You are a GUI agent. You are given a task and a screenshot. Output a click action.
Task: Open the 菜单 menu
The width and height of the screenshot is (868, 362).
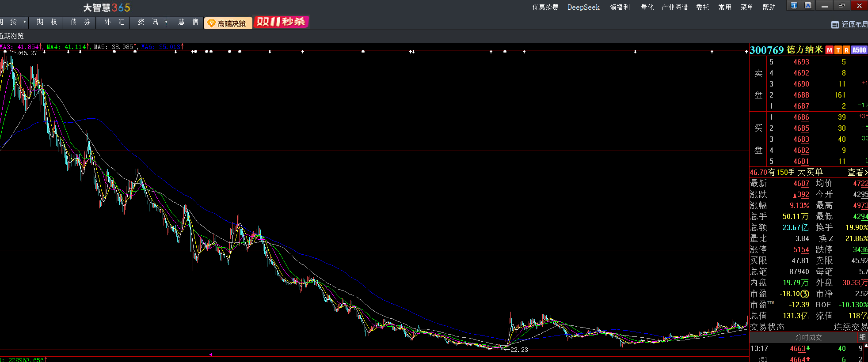[747, 7]
